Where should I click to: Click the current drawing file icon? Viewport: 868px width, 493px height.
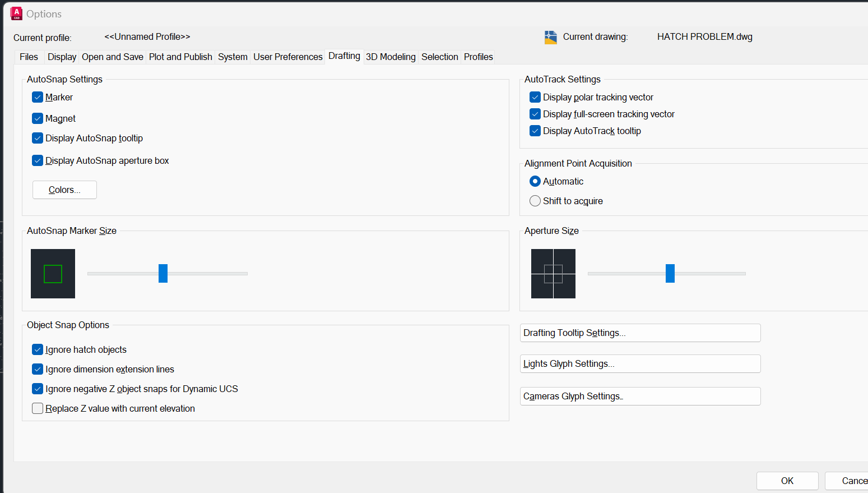point(551,38)
